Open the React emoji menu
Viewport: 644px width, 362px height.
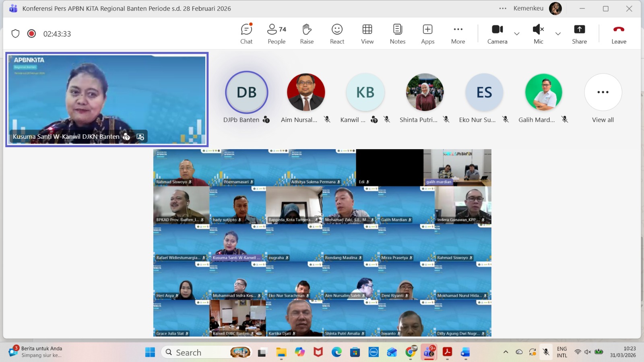click(337, 34)
